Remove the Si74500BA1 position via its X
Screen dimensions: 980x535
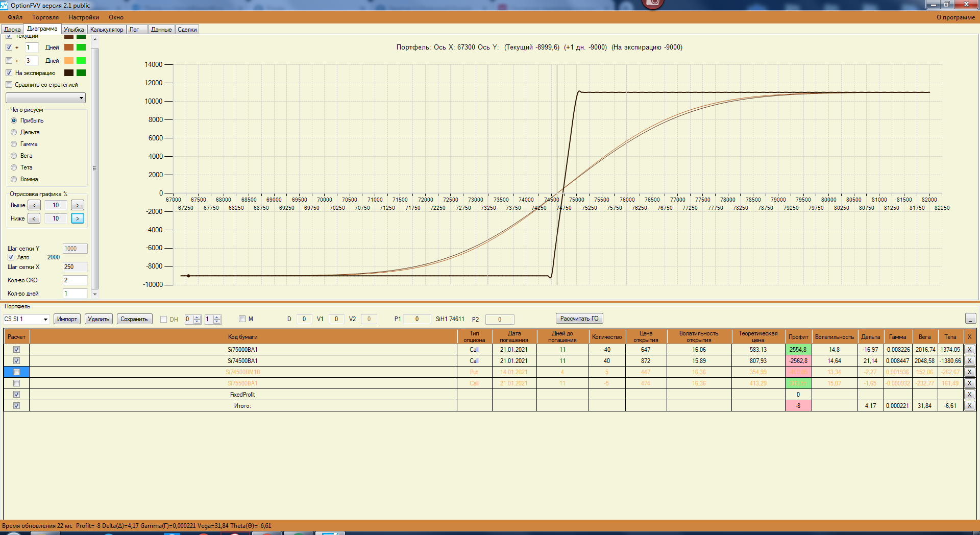coord(969,361)
